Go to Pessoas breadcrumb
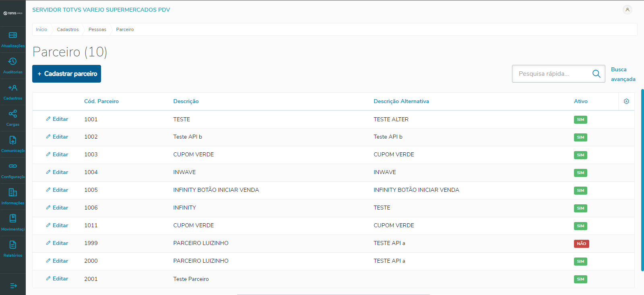The width and height of the screenshot is (644, 295). pyautogui.click(x=97, y=29)
